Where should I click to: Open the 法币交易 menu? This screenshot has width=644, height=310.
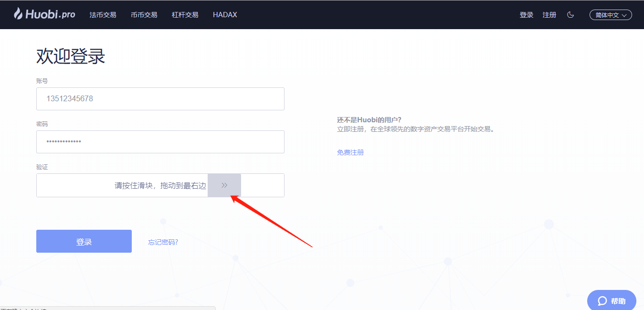103,15
